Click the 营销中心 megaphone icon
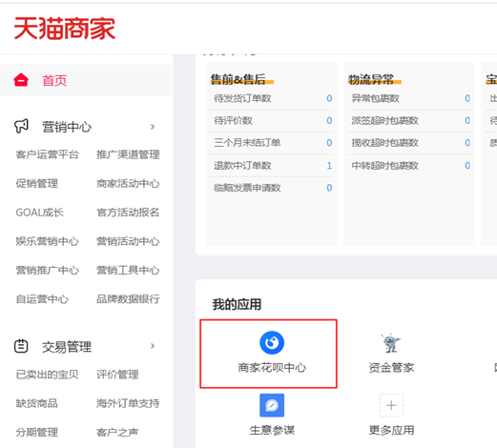Screen dimensions: 497x448 point(21,126)
